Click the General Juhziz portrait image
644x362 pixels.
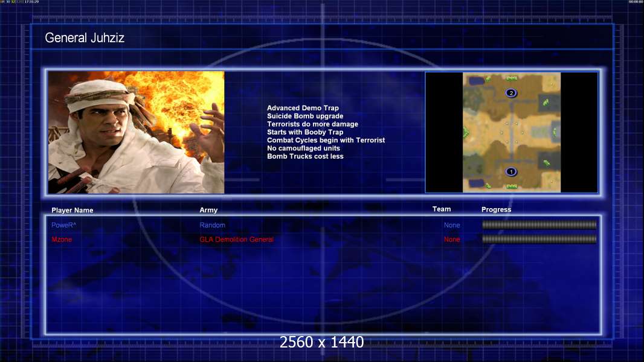[137, 132]
